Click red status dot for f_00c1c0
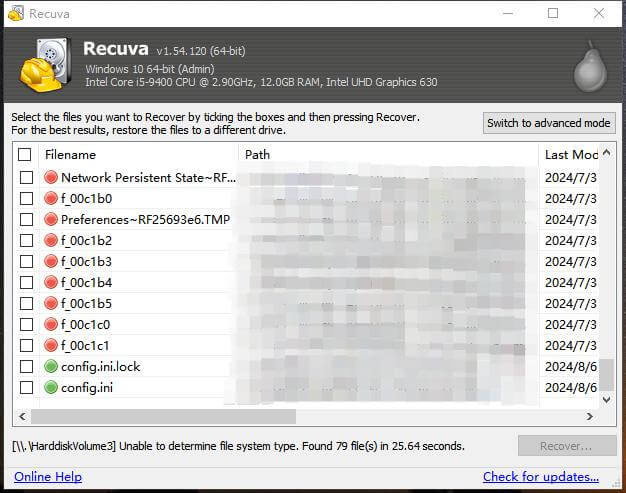 51,325
